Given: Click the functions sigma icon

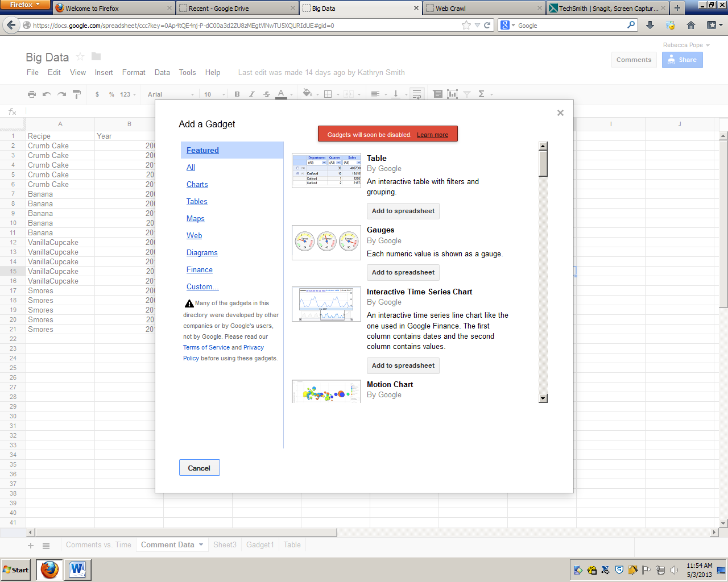Looking at the screenshot, I should 481,94.
